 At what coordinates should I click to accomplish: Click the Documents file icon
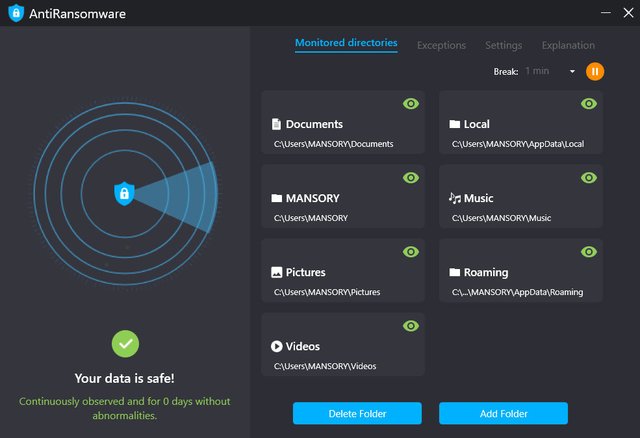pos(277,125)
